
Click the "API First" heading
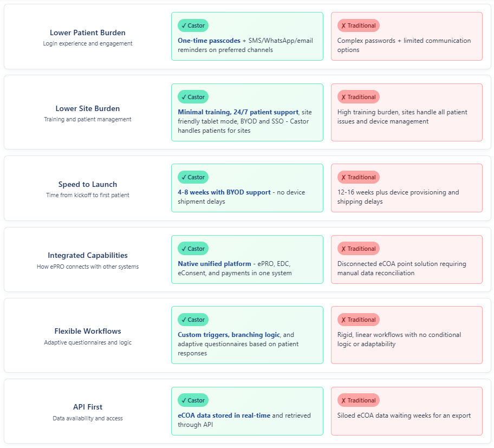coord(88,407)
